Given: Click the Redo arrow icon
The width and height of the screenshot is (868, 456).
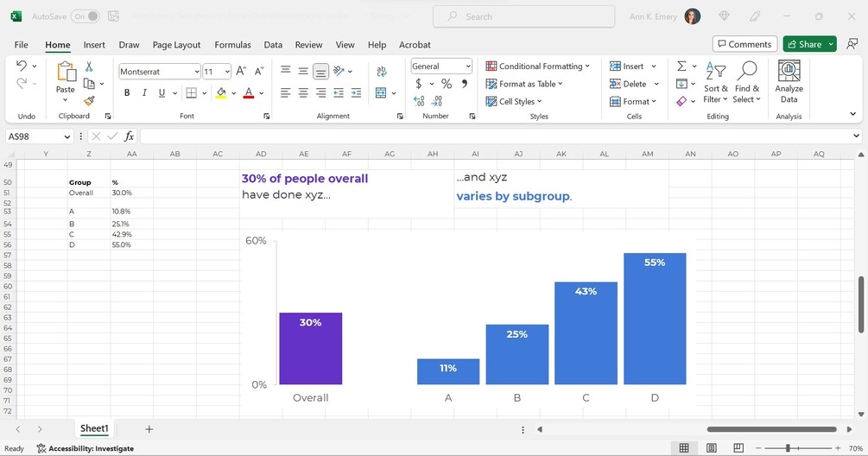Looking at the screenshot, I should [x=22, y=83].
